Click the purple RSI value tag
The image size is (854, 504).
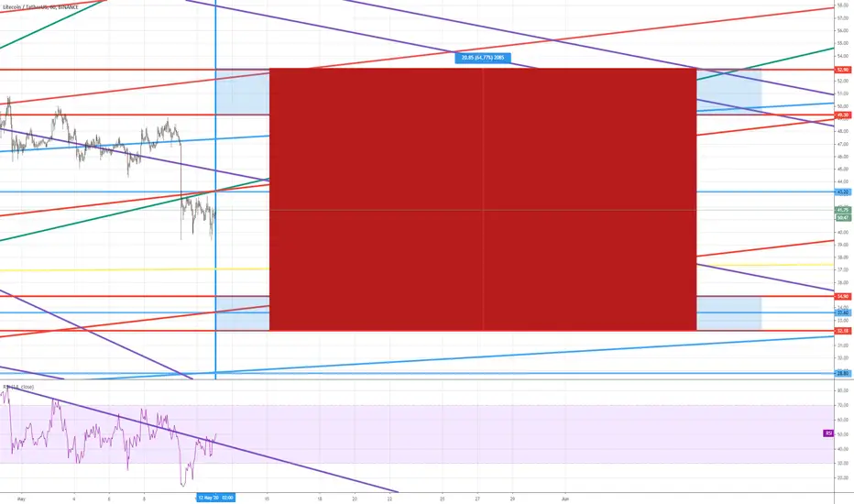tap(828, 433)
